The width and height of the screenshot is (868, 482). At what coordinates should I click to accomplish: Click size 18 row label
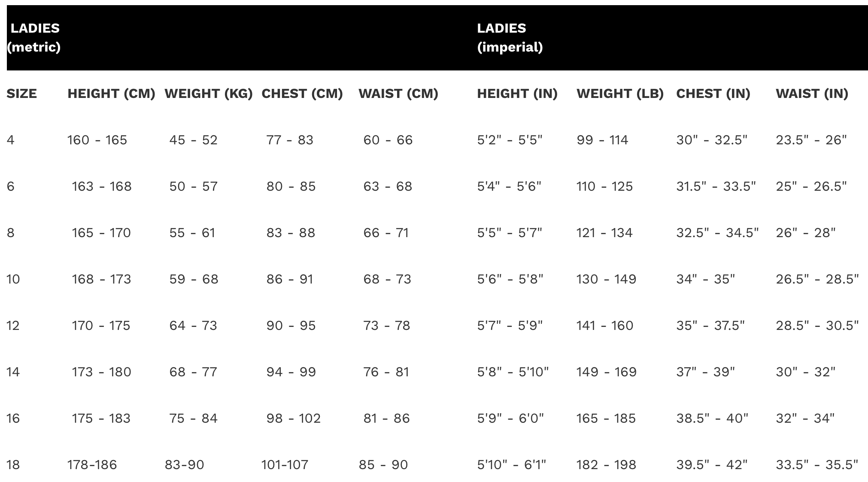click(13, 465)
